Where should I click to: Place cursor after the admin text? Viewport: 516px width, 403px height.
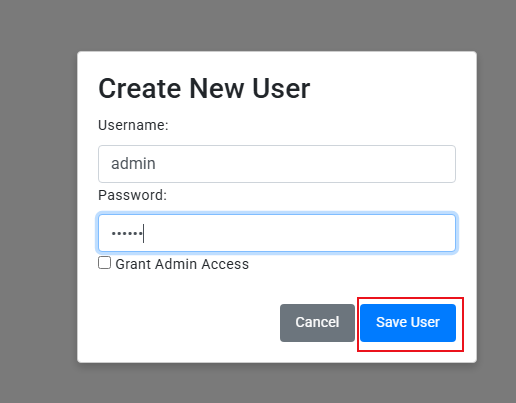156,164
